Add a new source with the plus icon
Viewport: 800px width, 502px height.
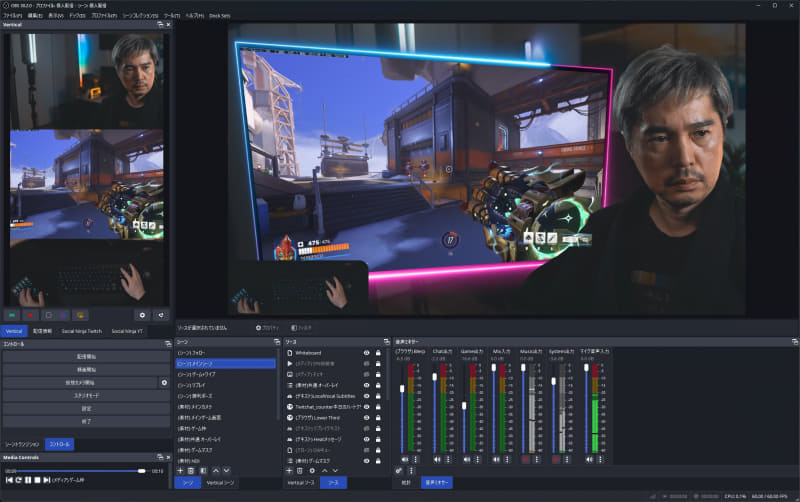click(289, 470)
